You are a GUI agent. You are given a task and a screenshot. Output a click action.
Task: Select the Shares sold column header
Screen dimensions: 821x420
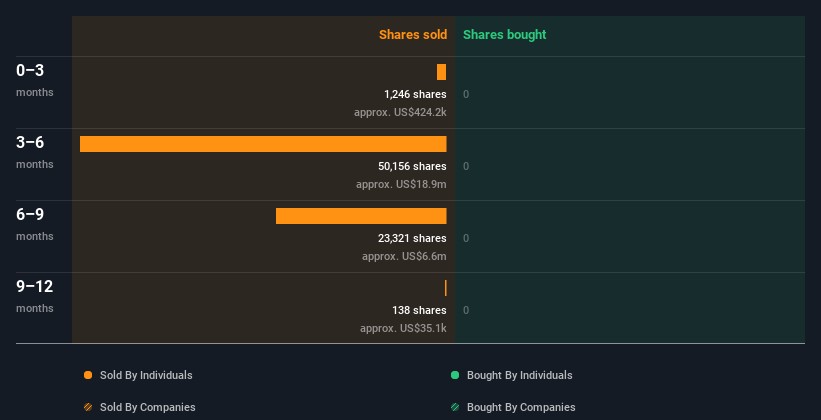pos(412,35)
